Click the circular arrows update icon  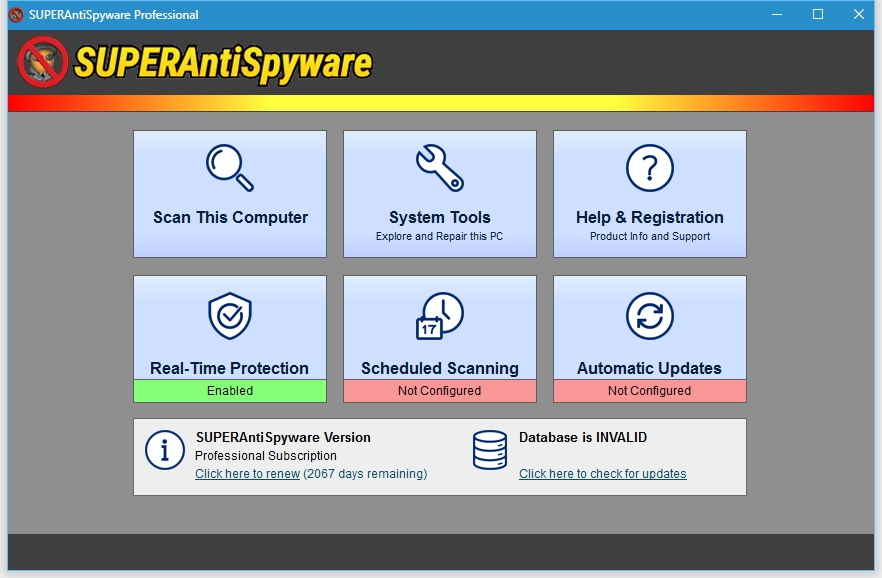pos(650,317)
